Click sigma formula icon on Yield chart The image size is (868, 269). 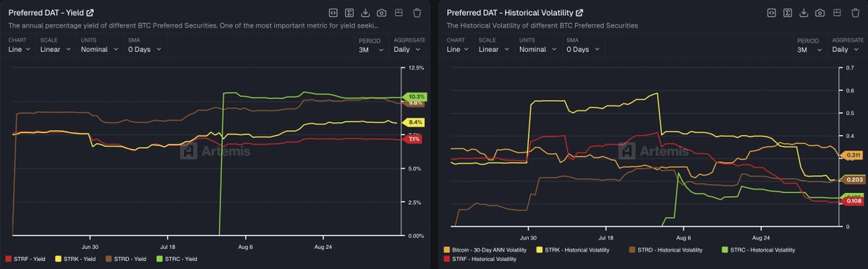click(x=349, y=12)
